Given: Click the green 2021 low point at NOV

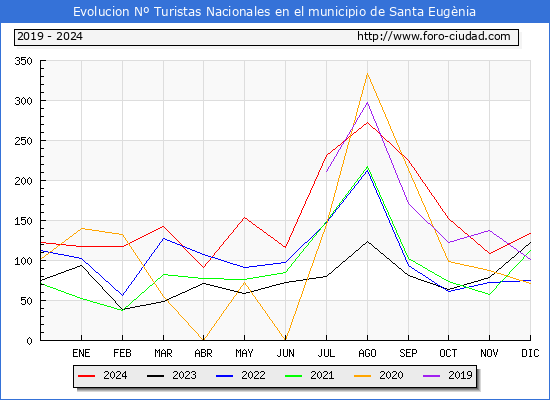Looking at the screenshot, I should (x=489, y=294).
